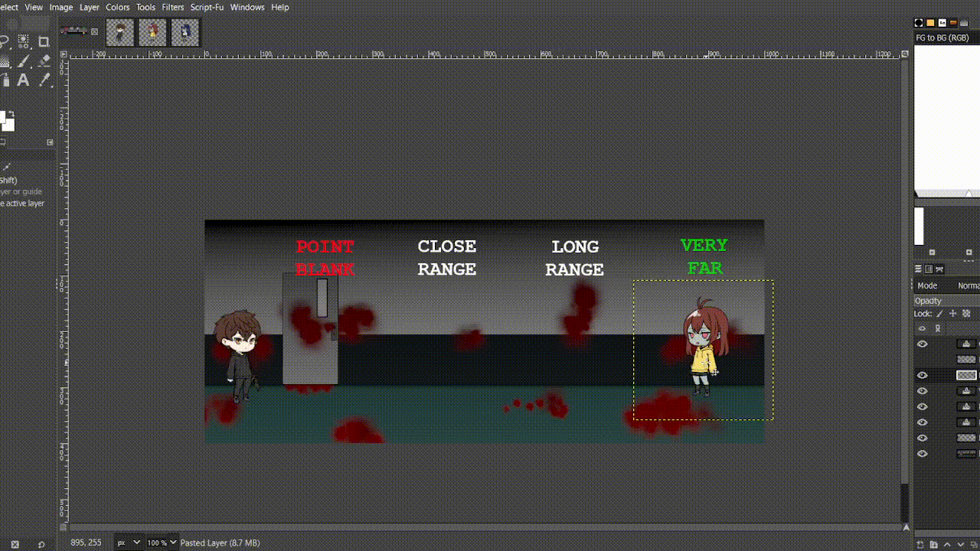Viewport: 980px width, 551px height.
Task: Open the Script-Fu menu
Action: pos(207,7)
